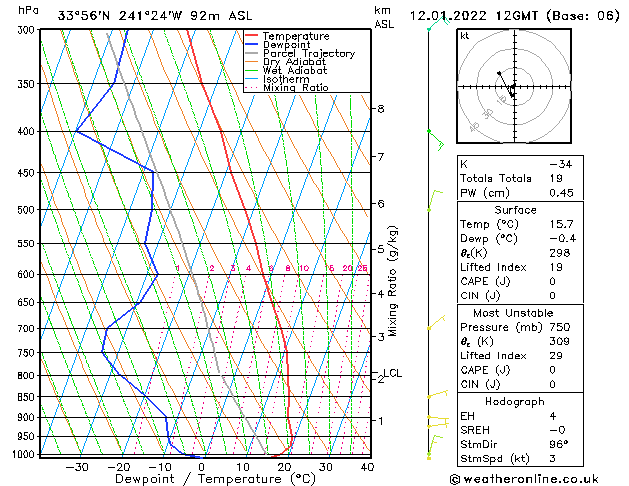Click the 700 hPa pressure level label
The height and width of the screenshot is (486, 629).
[x=28, y=329]
